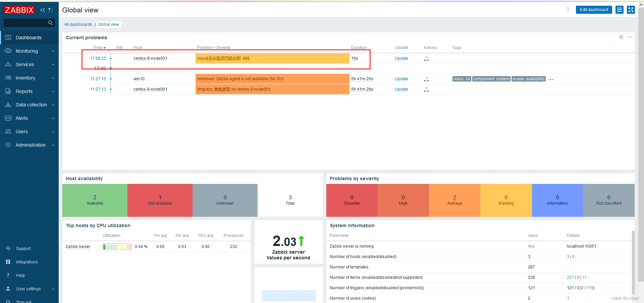Click the 'class: os' tag
Viewport: 644px width, 303px height.
pyautogui.click(x=462, y=79)
